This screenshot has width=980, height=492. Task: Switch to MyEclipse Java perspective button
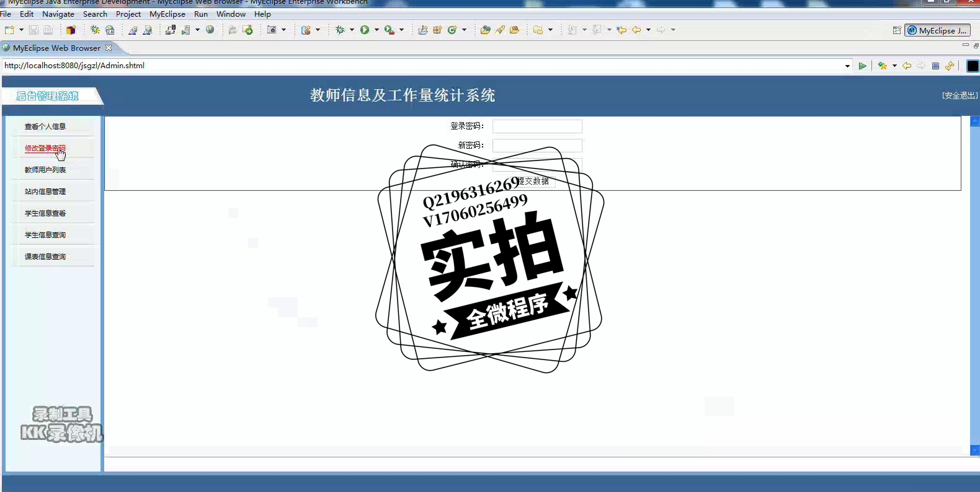pyautogui.click(x=938, y=30)
